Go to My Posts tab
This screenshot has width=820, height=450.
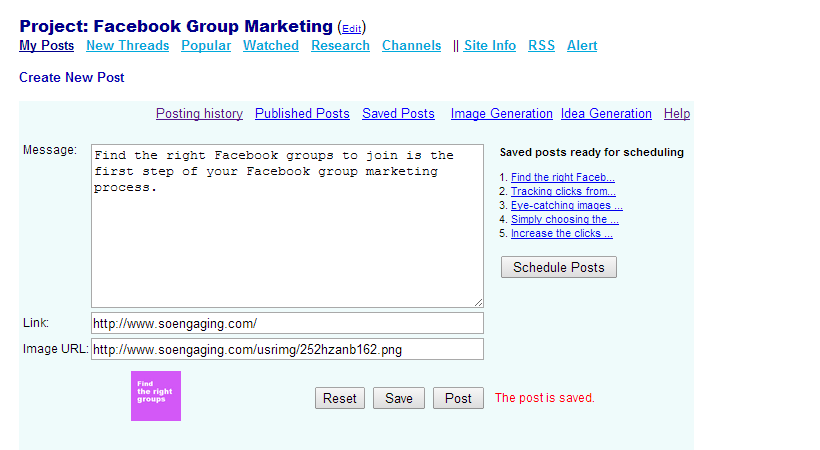(x=47, y=46)
